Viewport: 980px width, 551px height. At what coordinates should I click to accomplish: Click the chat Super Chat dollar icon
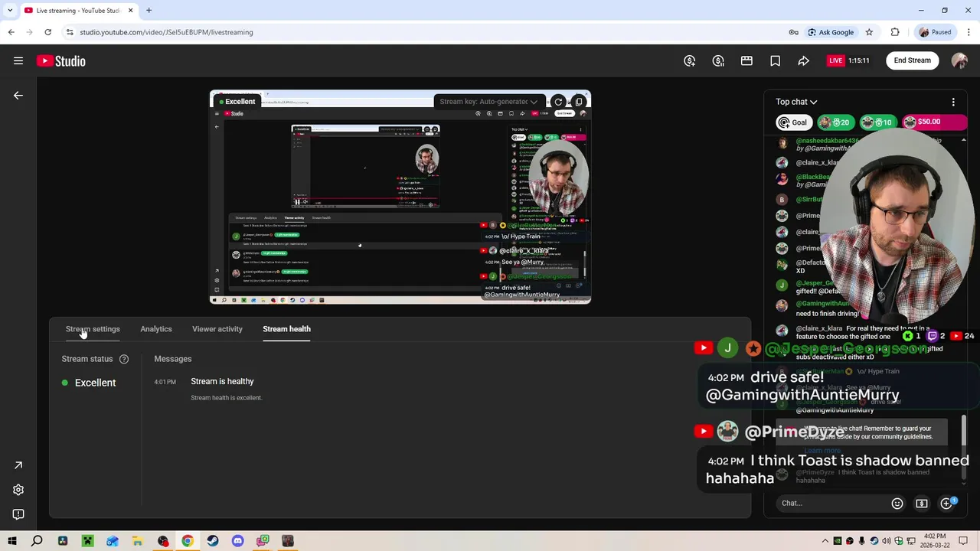click(x=922, y=504)
